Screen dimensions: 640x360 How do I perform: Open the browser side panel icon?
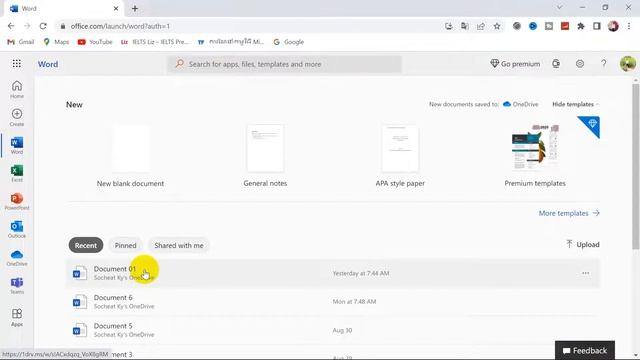[596, 26]
